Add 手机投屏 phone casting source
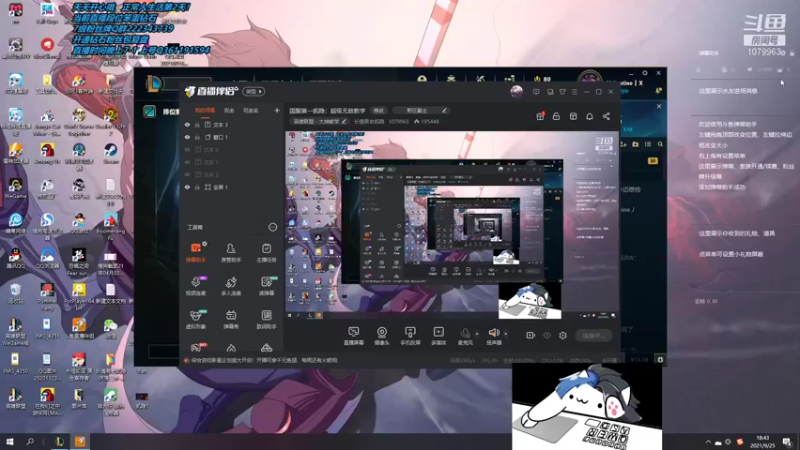This screenshot has height=450, width=800. click(x=410, y=336)
